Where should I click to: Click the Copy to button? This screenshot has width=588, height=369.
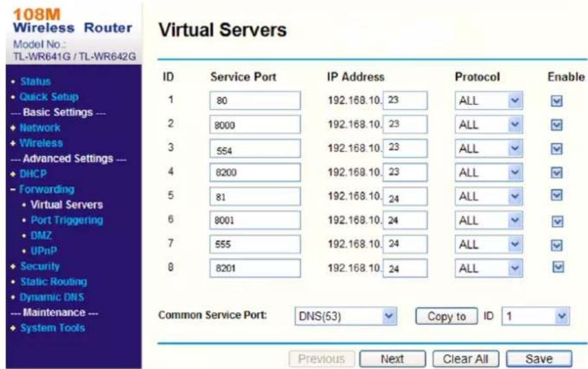tap(447, 316)
